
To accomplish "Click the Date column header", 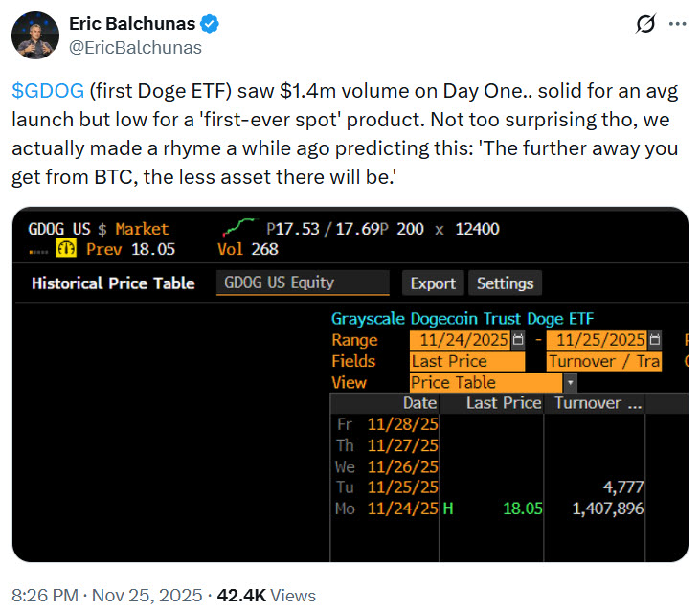I will pyautogui.click(x=419, y=403).
